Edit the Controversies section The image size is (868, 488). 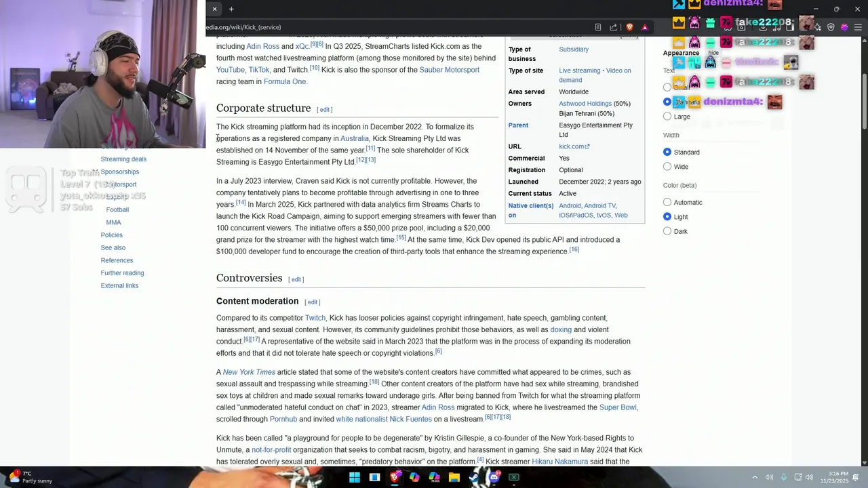coord(296,279)
